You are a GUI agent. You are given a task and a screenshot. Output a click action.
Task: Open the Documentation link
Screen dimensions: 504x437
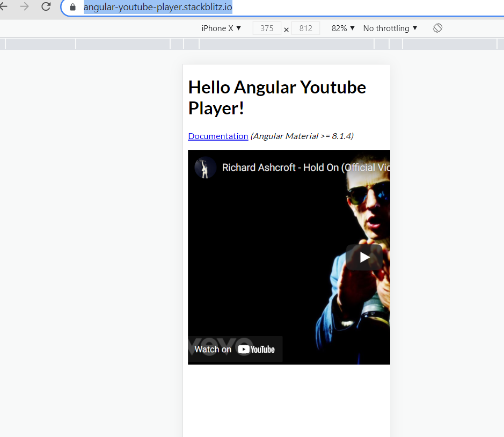pos(217,136)
